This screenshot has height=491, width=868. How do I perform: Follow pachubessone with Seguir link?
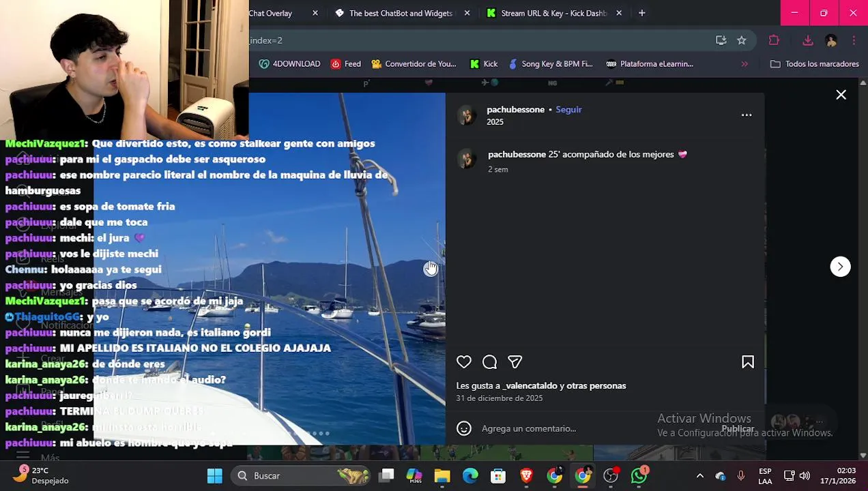pos(568,109)
